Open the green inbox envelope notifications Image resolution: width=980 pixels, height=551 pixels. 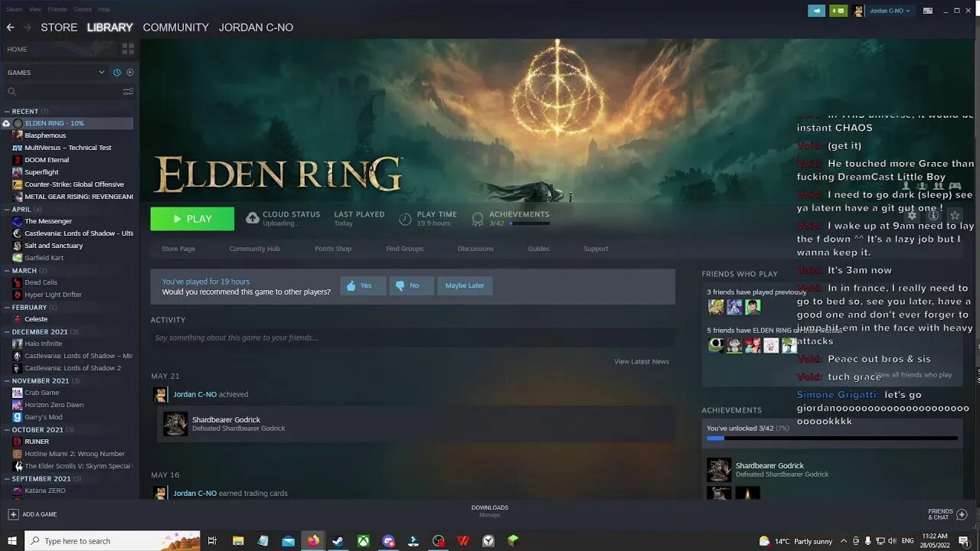[x=838, y=11]
